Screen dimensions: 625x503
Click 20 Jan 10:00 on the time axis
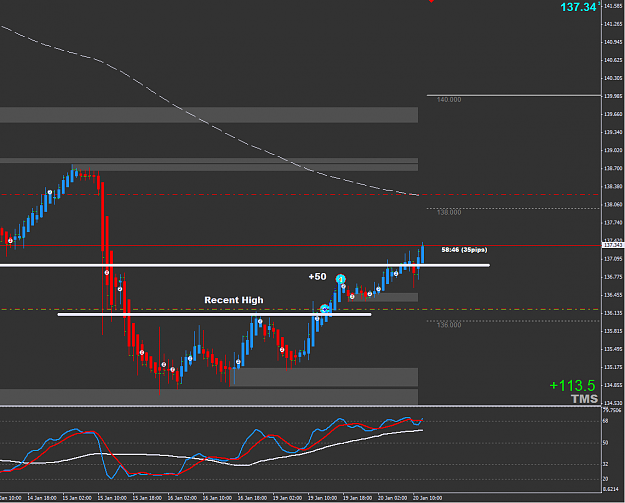428,498
